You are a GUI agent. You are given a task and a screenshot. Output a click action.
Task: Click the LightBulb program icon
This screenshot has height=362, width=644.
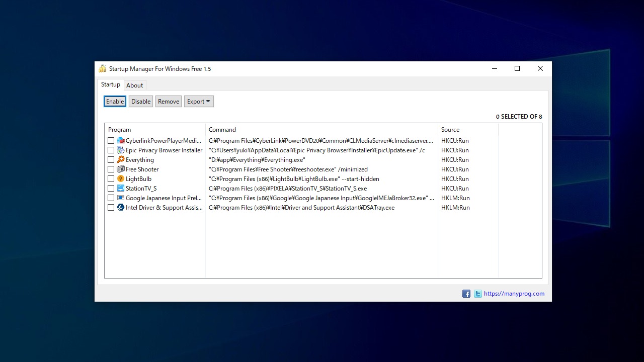pyautogui.click(x=121, y=179)
